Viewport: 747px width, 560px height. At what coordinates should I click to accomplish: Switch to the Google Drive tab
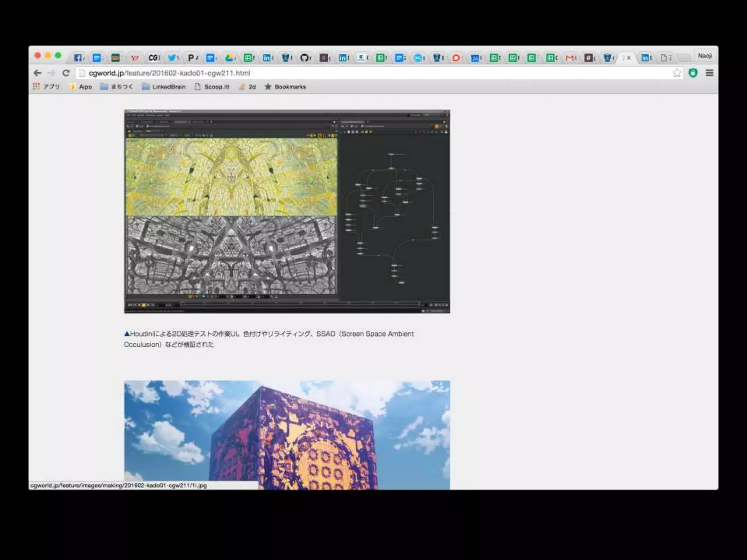[229, 58]
